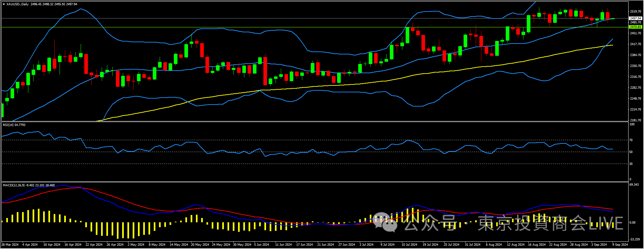Click the RSI scale label 70

(x=631, y=140)
